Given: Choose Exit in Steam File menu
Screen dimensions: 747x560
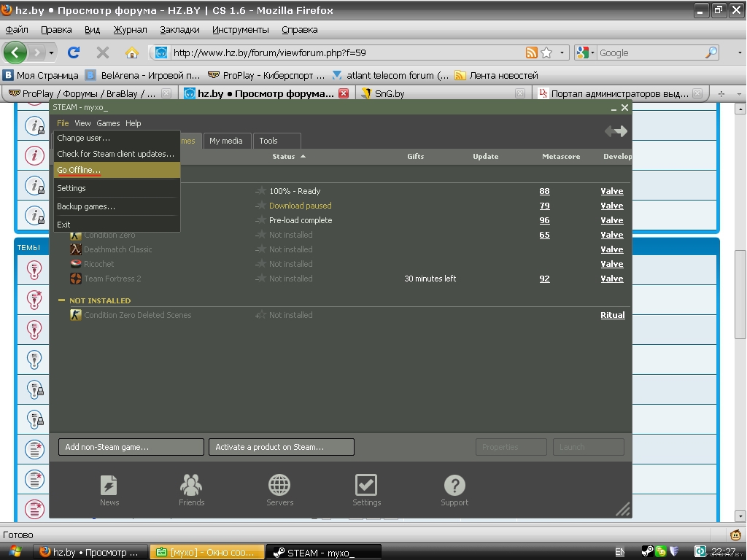Looking at the screenshot, I should tap(117, 225).
